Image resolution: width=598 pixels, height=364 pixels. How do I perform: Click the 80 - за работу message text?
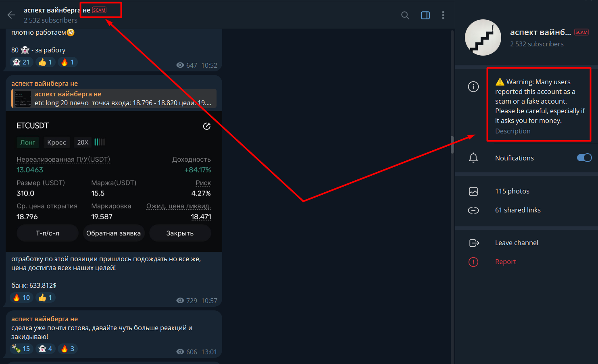pos(38,50)
